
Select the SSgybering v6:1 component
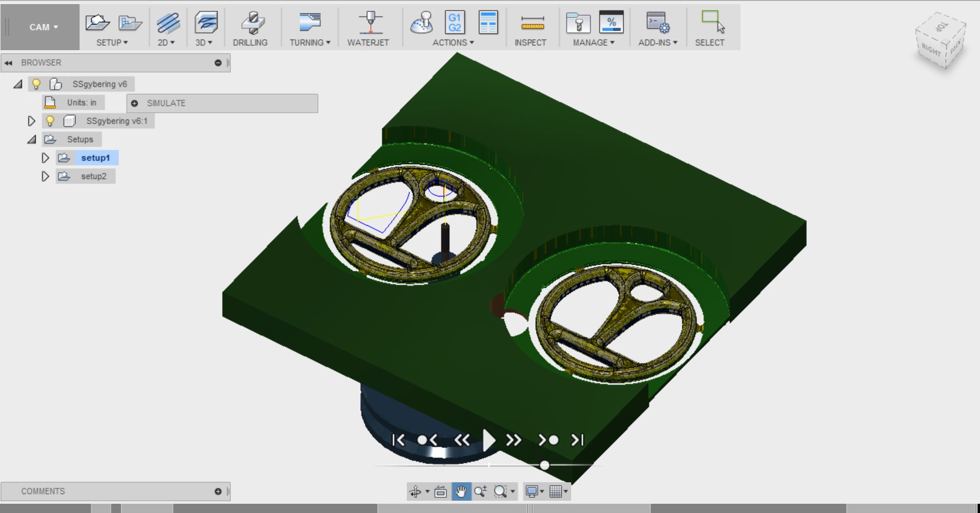point(117,121)
